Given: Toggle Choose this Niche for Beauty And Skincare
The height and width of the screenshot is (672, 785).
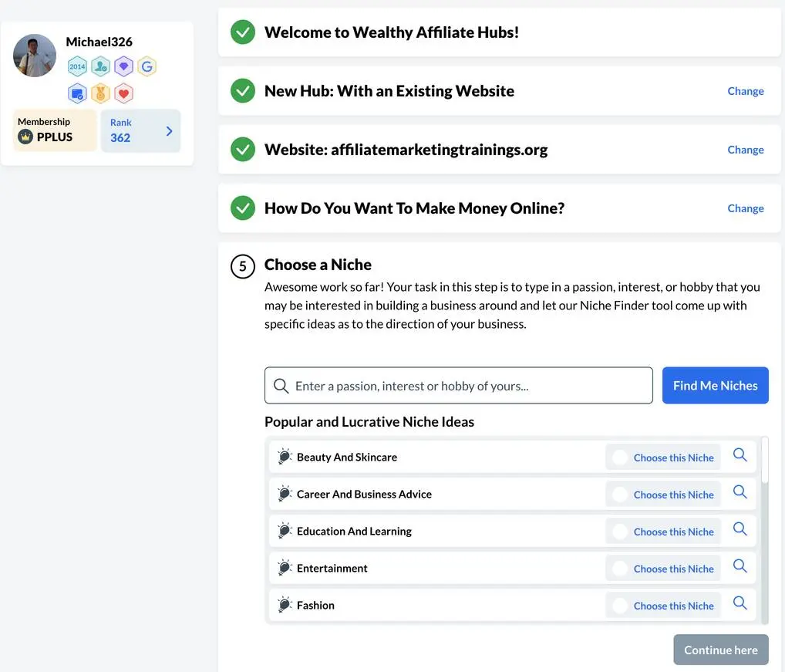Looking at the screenshot, I should coord(663,458).
